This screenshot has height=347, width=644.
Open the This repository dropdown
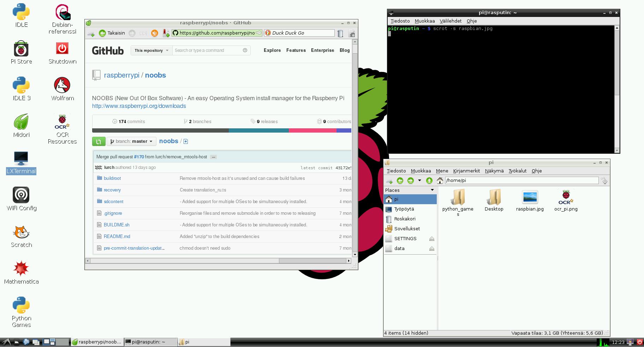151,50
